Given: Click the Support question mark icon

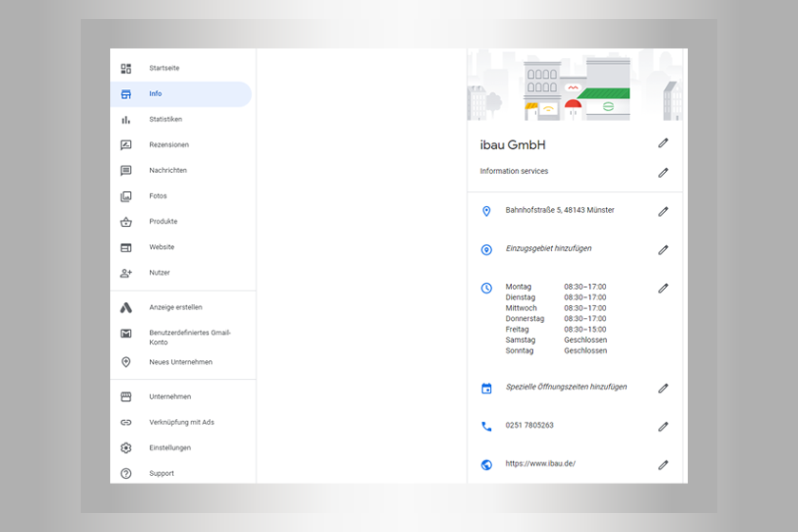Looking at the screenshot, I should pyautogui.click(x=125, y=473).
